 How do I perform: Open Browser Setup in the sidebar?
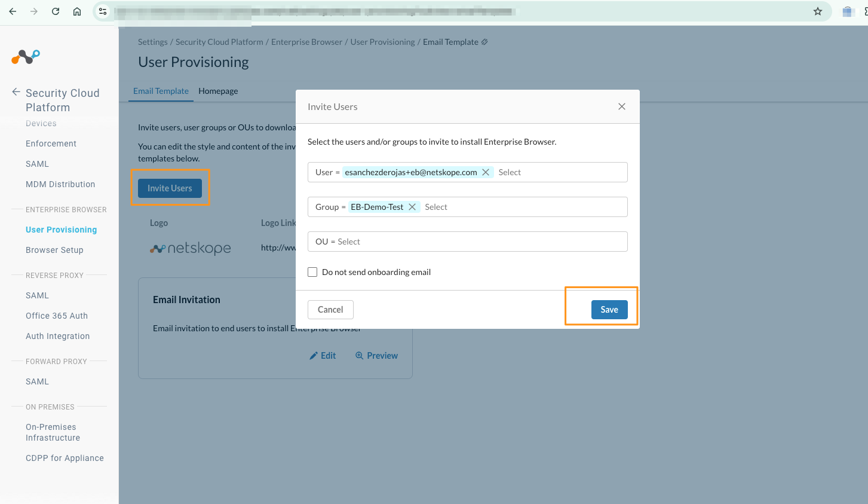click(54, 250)
